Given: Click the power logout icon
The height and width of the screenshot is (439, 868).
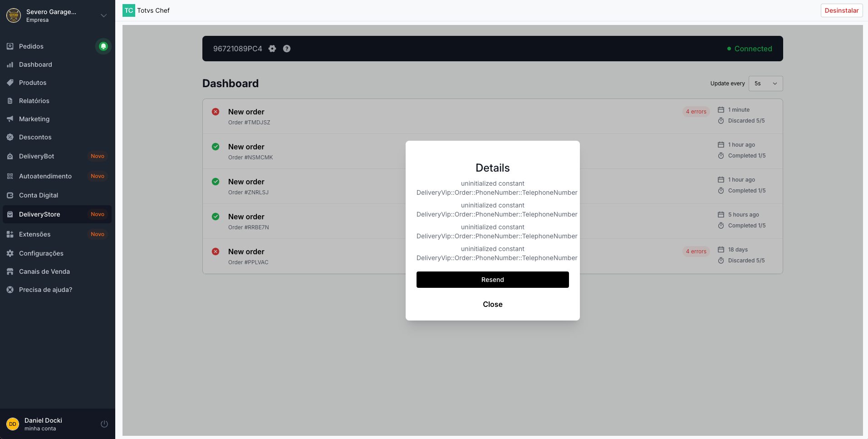Looking at the screenshot, I should click(x=104, y=424).
